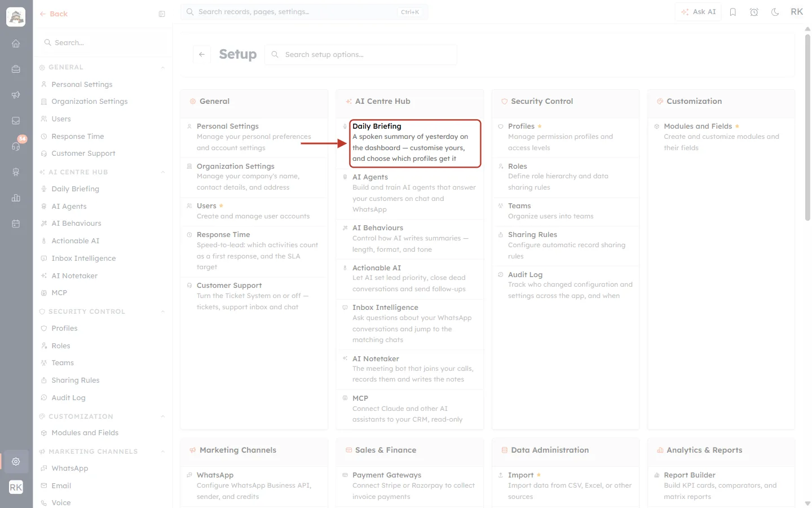This screenshot has height=508, width=812.
Task: Open the bar chart icon in the left rail
Action: pos(16,198)
